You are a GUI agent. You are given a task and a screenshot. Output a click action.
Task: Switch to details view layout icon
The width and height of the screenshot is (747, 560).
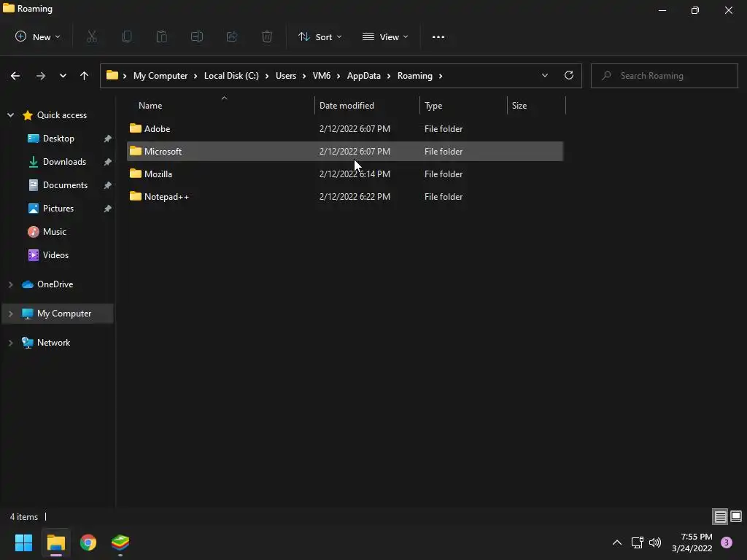click(720, 517)
